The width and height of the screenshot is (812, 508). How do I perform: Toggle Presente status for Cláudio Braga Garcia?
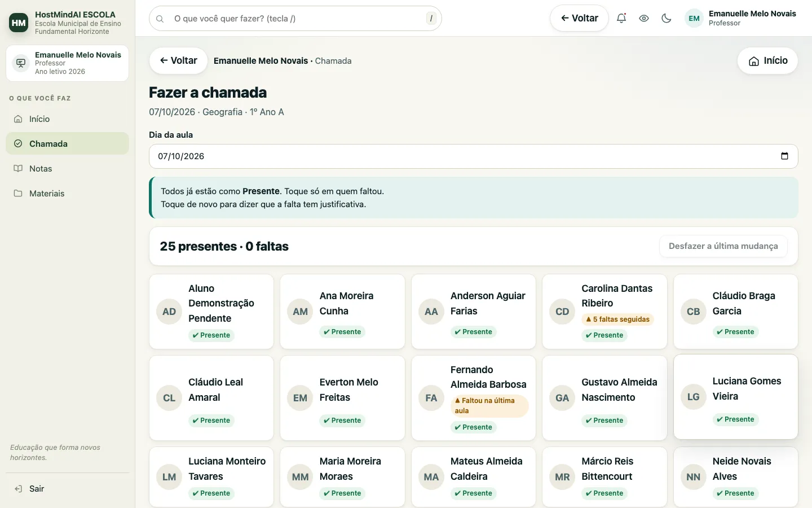tap(735, 332)
